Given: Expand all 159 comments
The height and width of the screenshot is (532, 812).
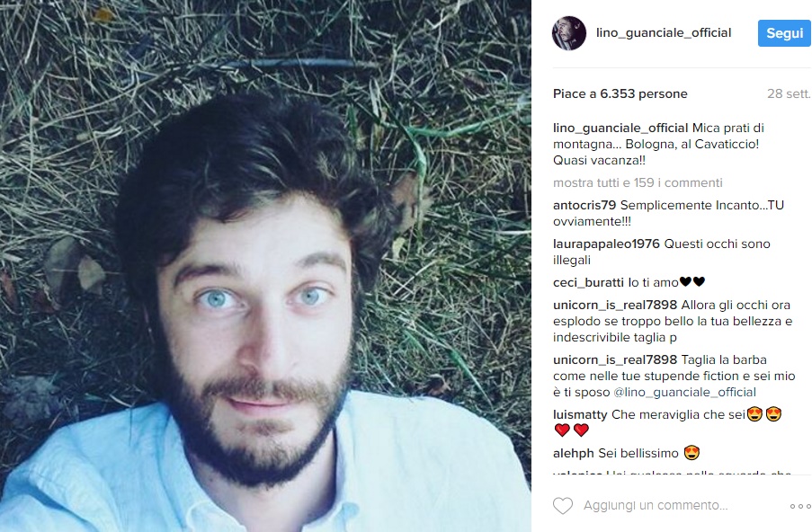Looking at the screenshot, I should [x=638, y=182].
